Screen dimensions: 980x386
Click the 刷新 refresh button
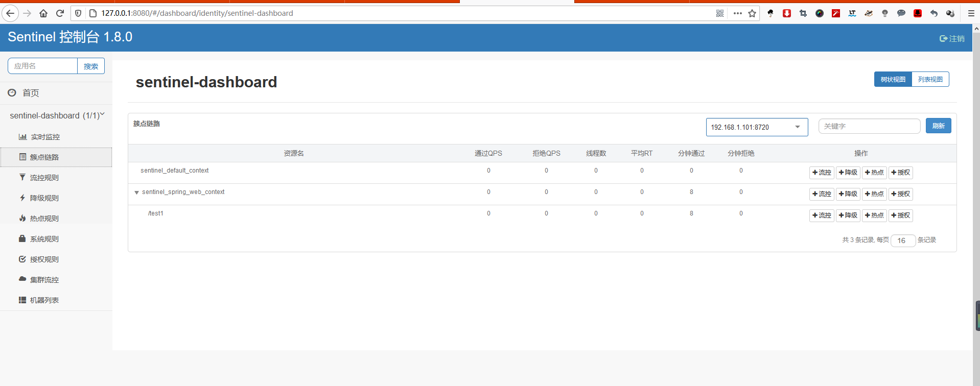(x=938, y=126)
